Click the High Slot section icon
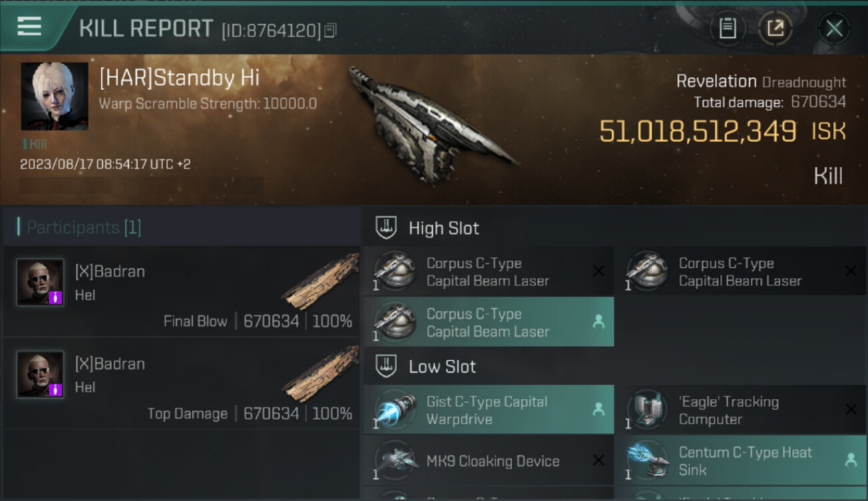The width and height of the screenshot is (868, 501). (386, 228)
